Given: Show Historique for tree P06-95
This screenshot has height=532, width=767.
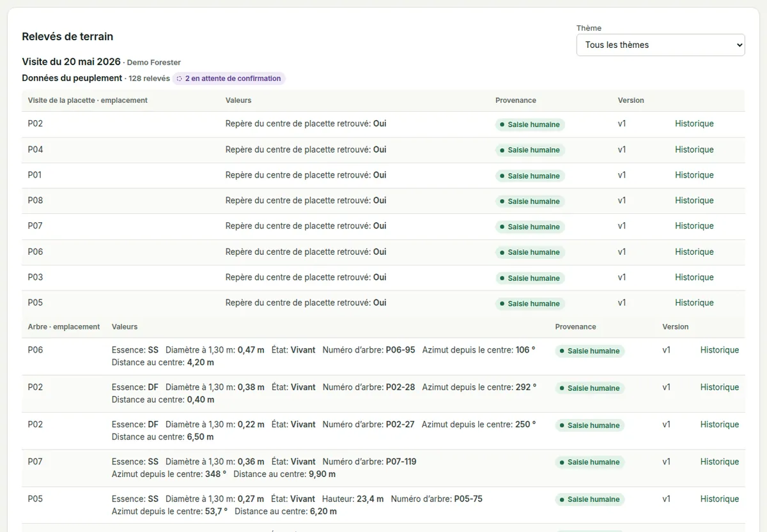Looking at the screenshot, I should pos(720,350).
